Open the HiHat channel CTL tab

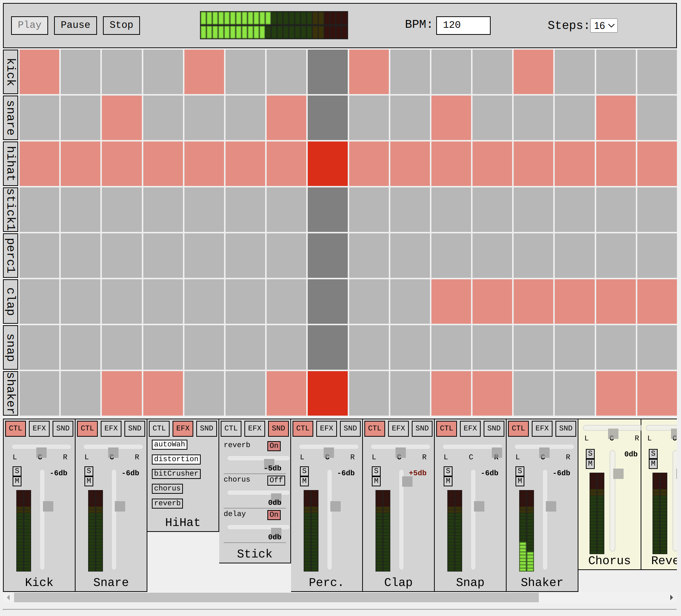coord(159,429)
